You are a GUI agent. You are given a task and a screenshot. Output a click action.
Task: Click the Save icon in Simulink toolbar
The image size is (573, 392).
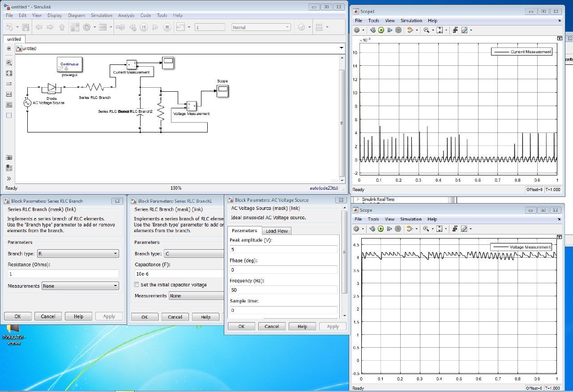[x=26, y=27]
